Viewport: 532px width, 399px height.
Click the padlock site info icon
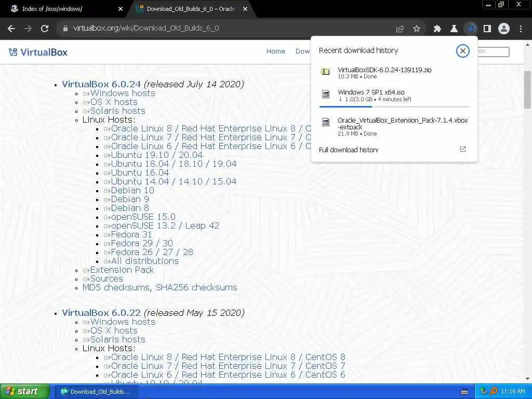pyautogui.click(x=65, y=29)
